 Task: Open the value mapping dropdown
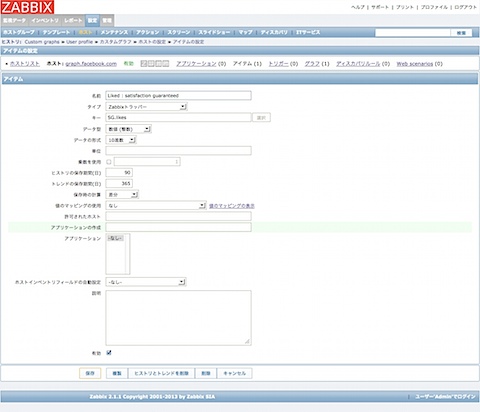[156, 206]
